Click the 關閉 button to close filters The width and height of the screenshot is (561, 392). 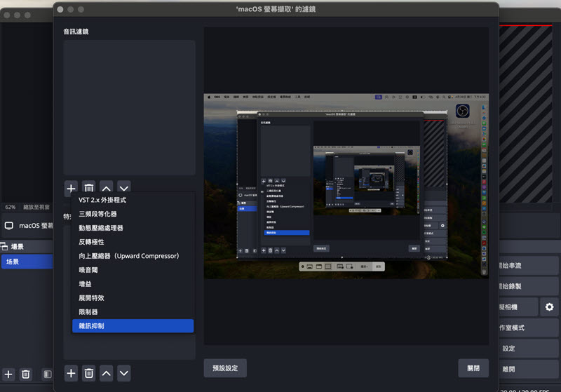[473, 368]
